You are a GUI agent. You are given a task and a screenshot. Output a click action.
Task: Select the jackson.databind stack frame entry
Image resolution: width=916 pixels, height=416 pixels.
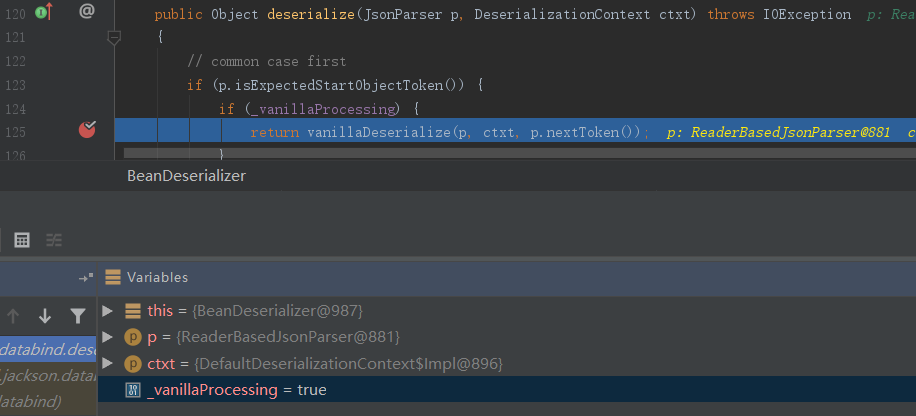(x=48, y=375)
